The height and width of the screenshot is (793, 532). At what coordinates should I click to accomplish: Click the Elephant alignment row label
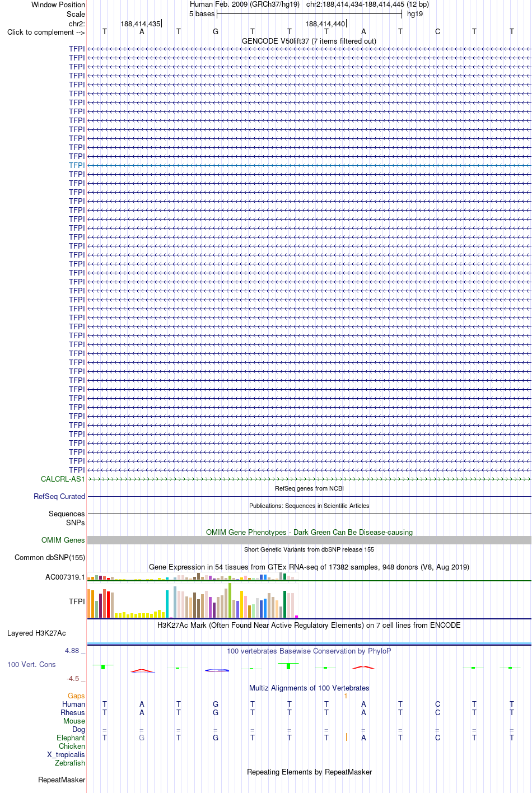pyautogui.click(x=71, y=738)
